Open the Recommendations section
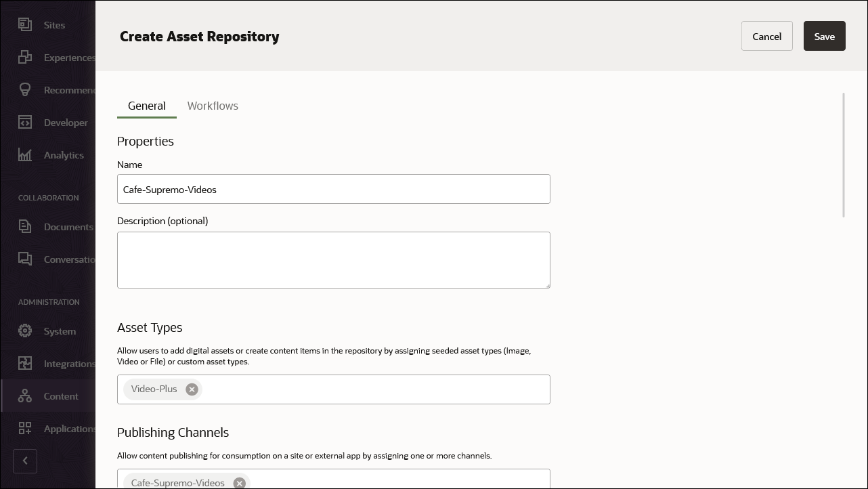The height and width of the screenshot is (489, 868). 70,89
